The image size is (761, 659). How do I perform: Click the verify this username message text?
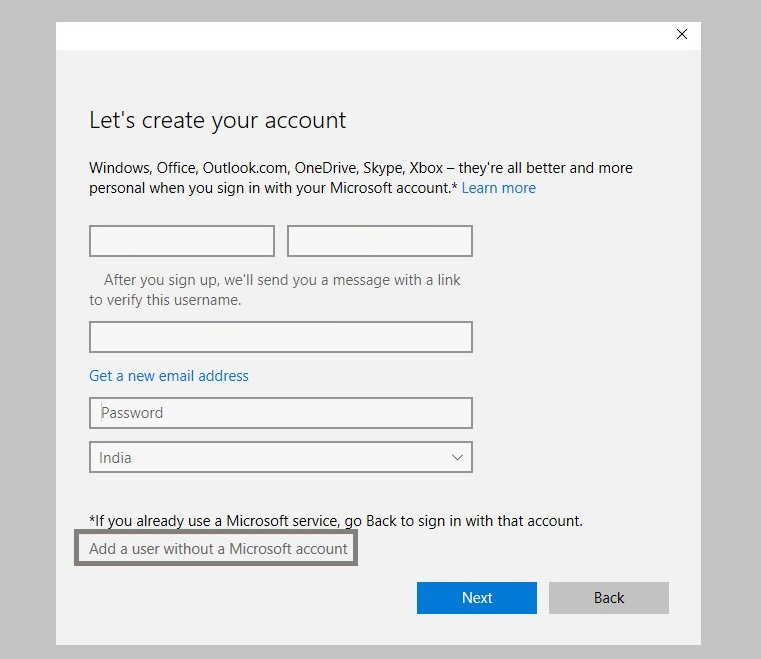tap(275, 290)
